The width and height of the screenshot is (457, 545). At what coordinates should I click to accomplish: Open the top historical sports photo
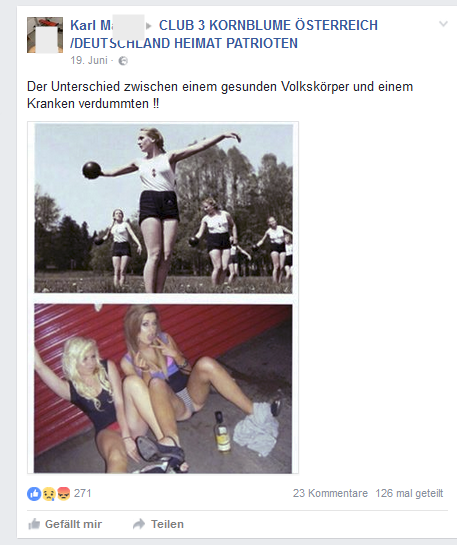point(163,209)
